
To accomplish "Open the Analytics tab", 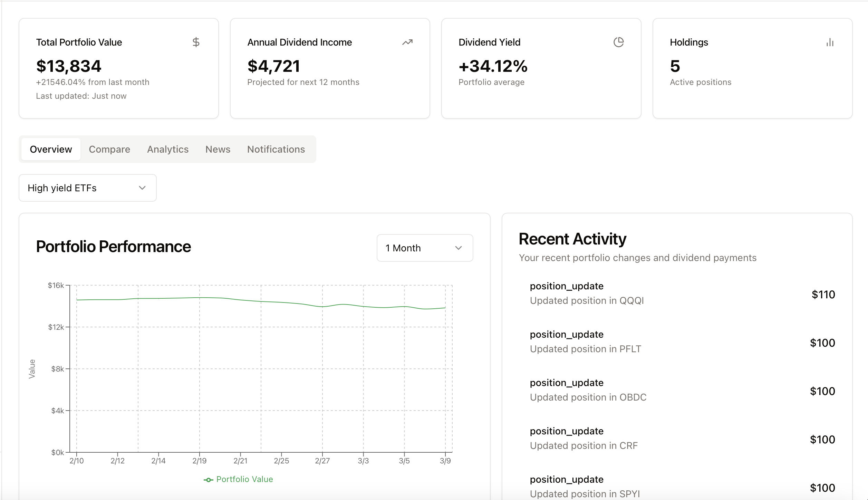I will coord(167,149).
